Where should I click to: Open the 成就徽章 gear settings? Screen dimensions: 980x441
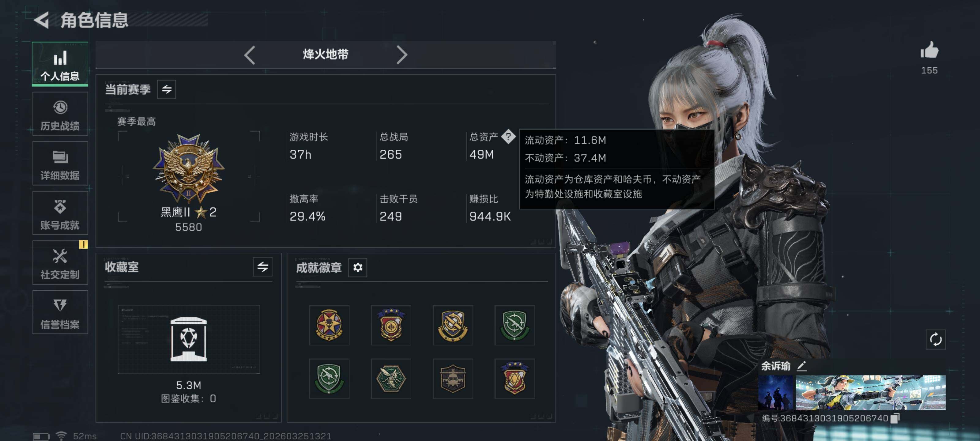[x=358, y=267]
